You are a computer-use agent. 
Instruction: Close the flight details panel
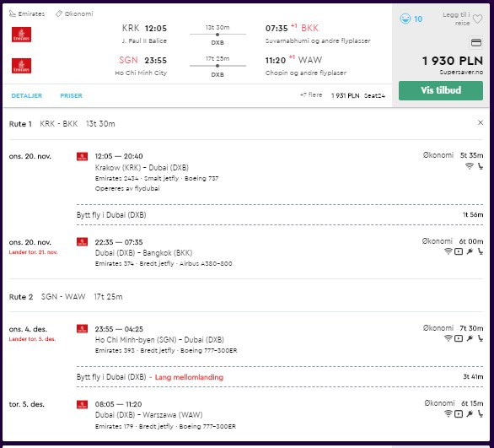click(x=481, y=122)
